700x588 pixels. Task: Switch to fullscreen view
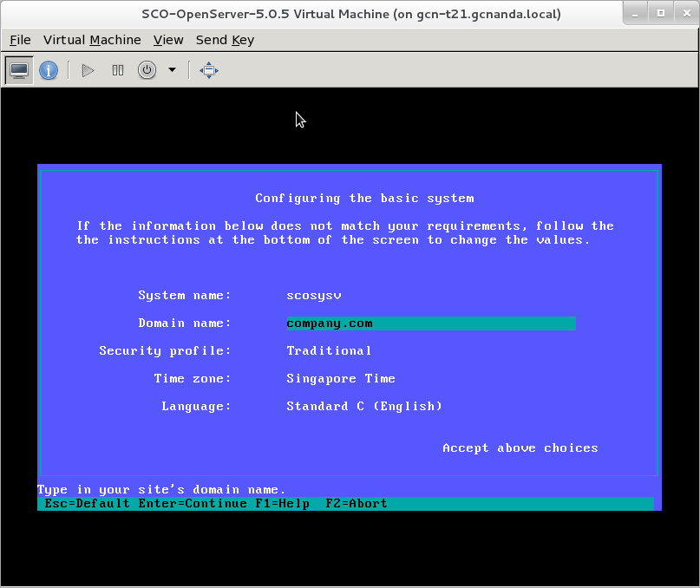208,70
